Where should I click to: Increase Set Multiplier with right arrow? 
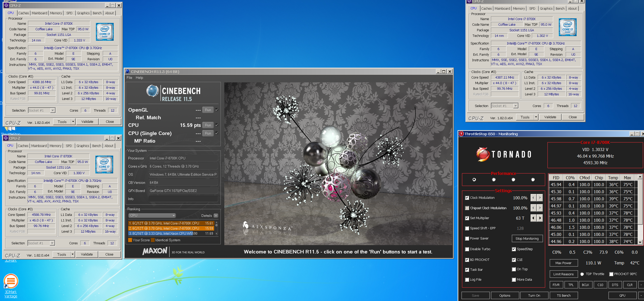click(x=540, y=218)
